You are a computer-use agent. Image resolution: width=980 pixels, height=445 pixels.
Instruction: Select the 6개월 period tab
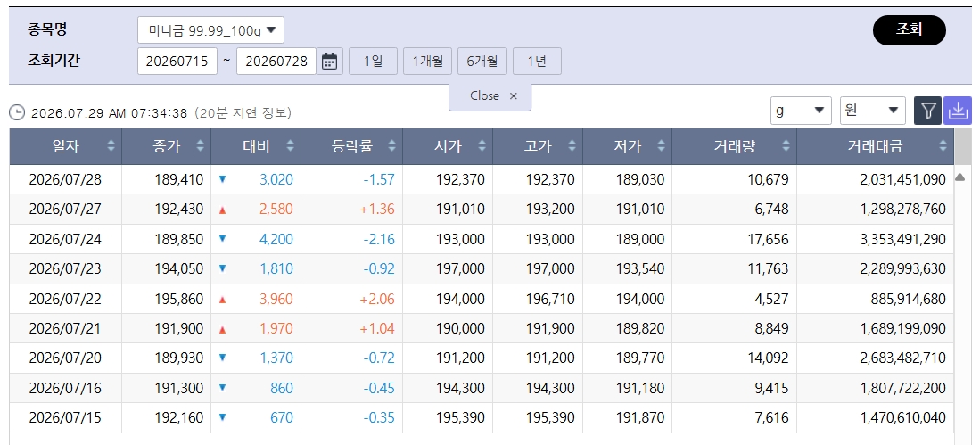482,62
